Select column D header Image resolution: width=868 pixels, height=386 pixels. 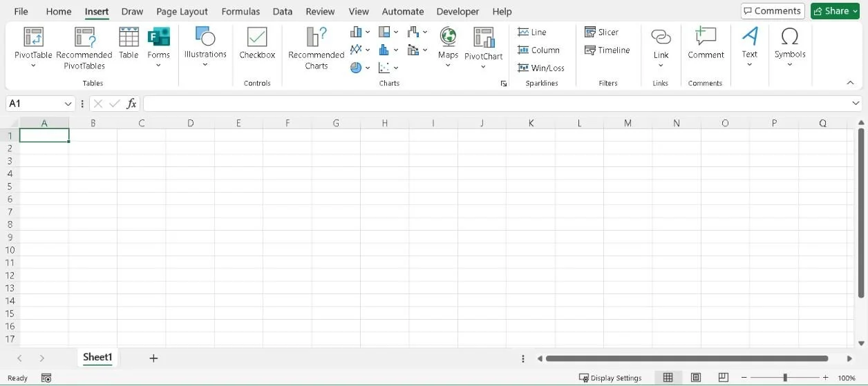point(190,123)
